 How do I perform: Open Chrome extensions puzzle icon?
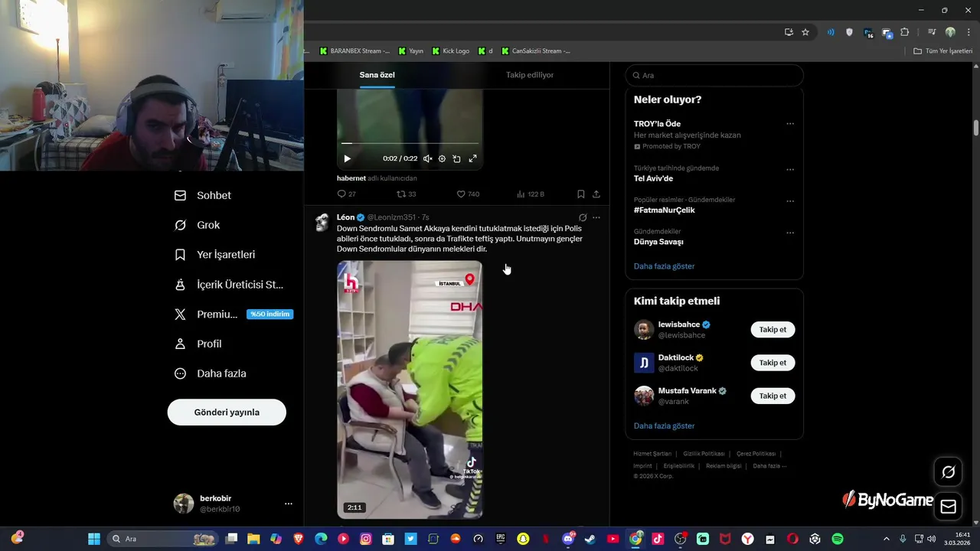[905, 32]
